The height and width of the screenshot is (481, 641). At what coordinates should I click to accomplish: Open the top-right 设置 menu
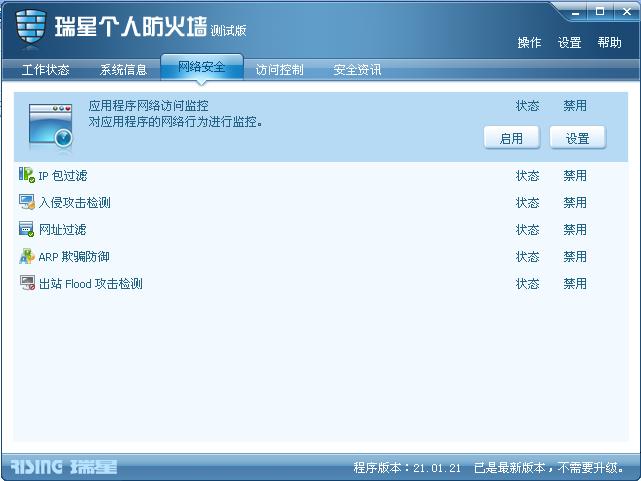(x=569, y=43)
